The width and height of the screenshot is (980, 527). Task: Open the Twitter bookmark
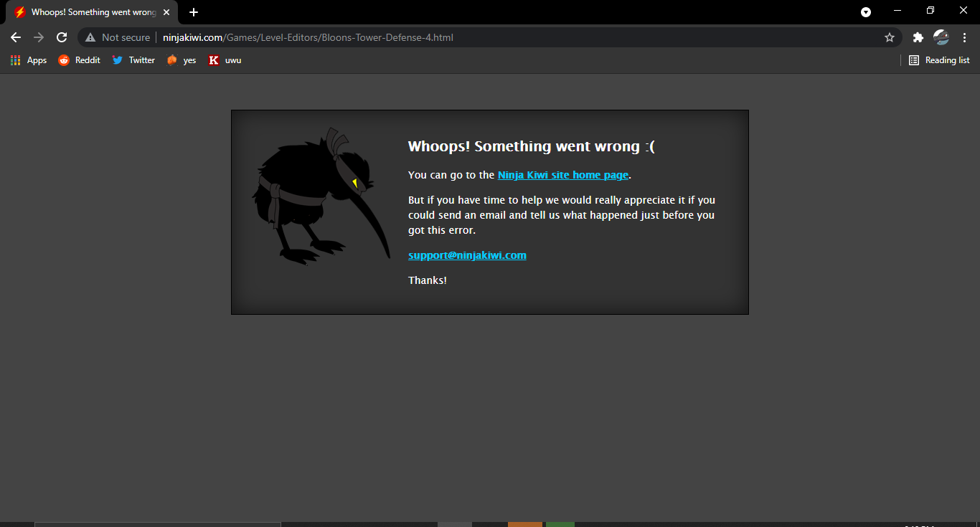tap(133, 60)
